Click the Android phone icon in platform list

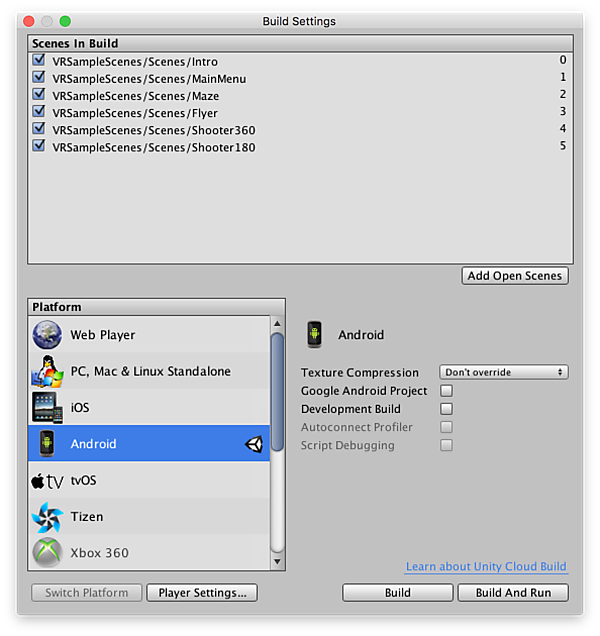click(47, 443)
